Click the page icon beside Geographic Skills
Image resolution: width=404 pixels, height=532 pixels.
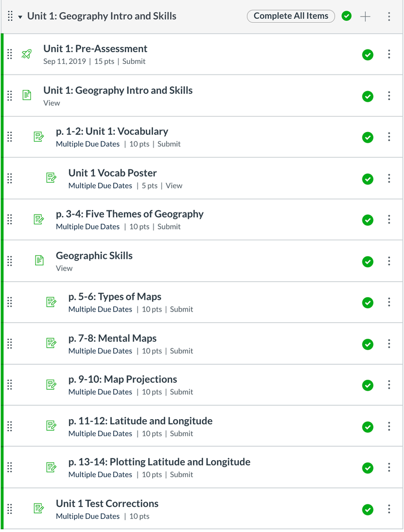pyautogui.click(x=39, y=260)
